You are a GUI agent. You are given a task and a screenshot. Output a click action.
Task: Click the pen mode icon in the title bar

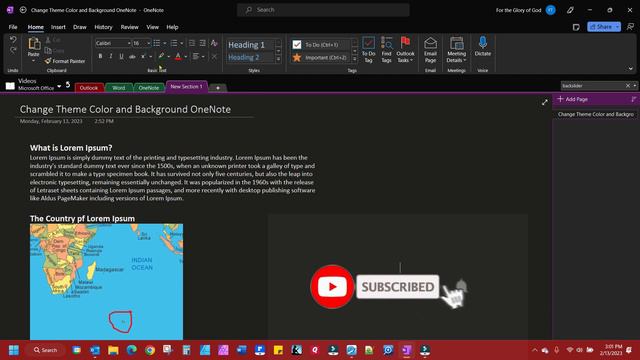pyautogui.click(x=570, y=10)
